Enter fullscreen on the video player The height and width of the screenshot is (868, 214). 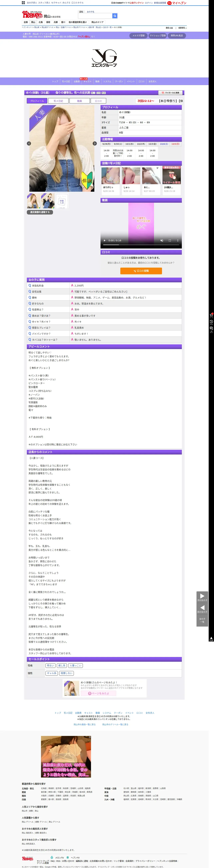(x=170, y=241)
